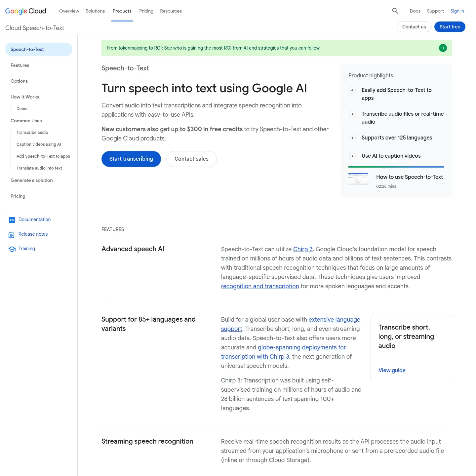Viewport: 476px width, 476px height.
Task: Jump to How It Works section
Action: (x=25, y=97)
